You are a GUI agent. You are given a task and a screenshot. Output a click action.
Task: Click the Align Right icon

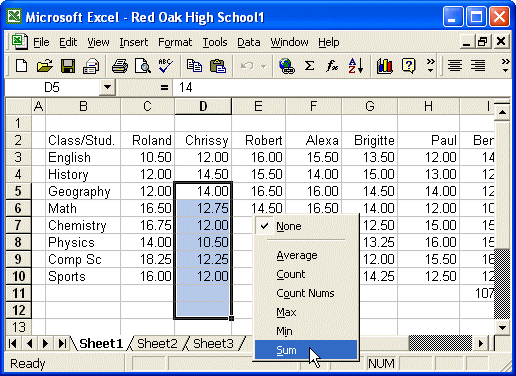point(478,66)
